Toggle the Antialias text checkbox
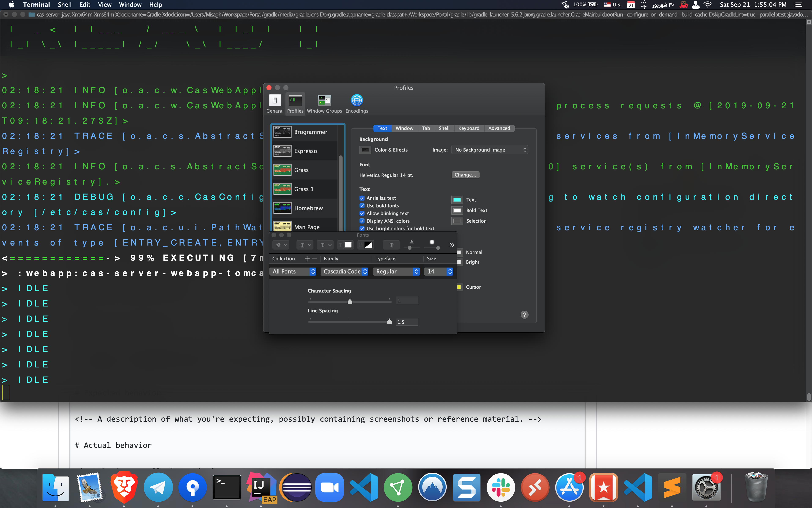Image resolution: width=812 pixels, height=508 pixels. pyautogui.click(x=362, y=198)
